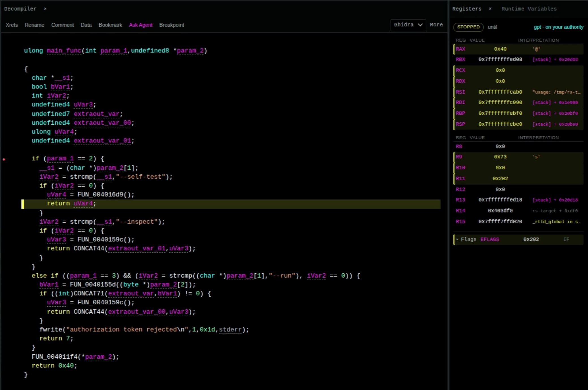Image resolution: width=588 pixels, height=390 pixels.
Task: Select the Decompiler tab
Action: pyautogui.click(x=20, y=9)
